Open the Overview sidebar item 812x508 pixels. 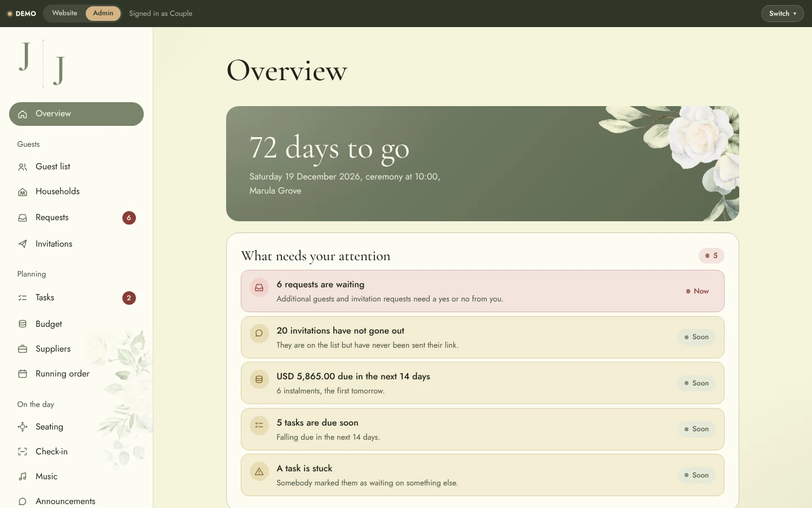click(76, 114)
